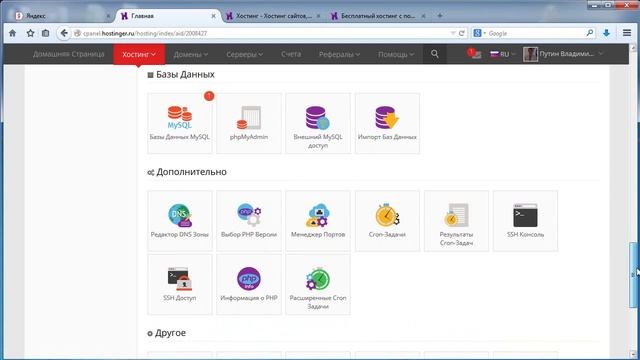Bookmark page with star icon
This screenshot has width=640, height=360.
(30, 33)
